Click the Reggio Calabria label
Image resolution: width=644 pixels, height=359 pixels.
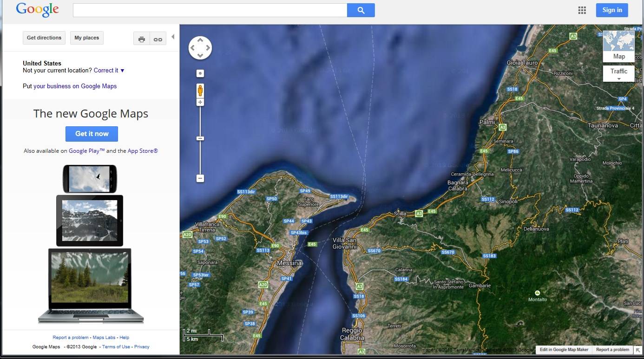point(352,334)
